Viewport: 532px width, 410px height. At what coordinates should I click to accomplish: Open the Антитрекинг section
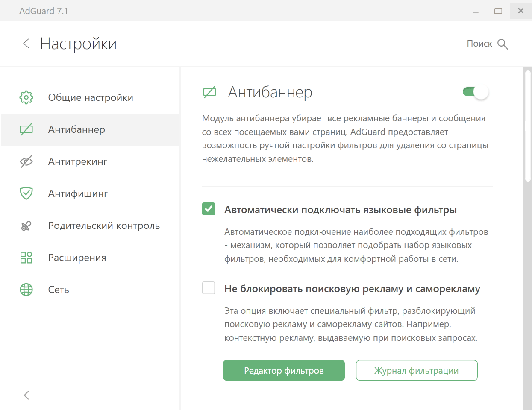coord(90,161)
